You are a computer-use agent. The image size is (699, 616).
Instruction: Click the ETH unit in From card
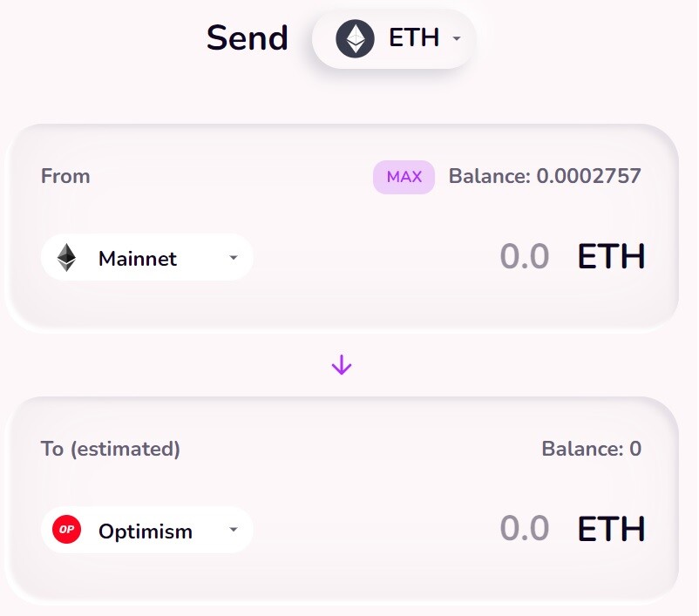point(611,257)
